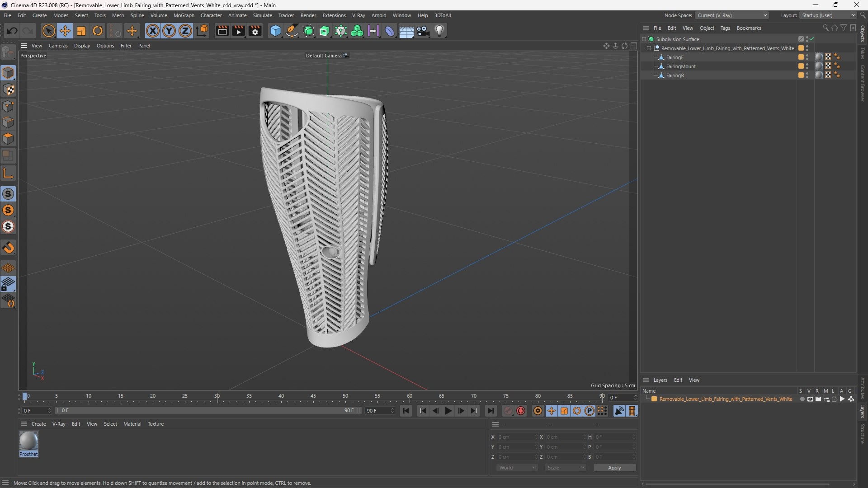Open the World coordinate dropdown
868x488 pixels.
pos(517,468)
